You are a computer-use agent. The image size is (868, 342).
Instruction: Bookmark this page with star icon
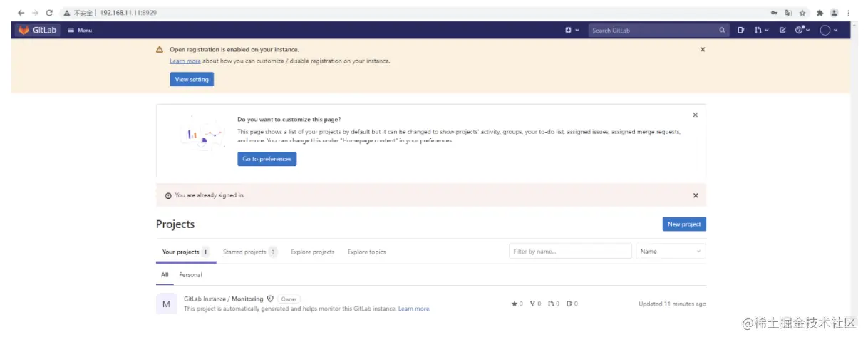[x=802, y=13]
